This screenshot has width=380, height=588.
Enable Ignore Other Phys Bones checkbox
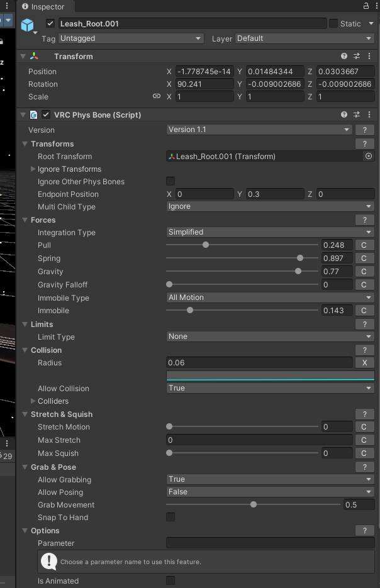(x=170, y=181)
